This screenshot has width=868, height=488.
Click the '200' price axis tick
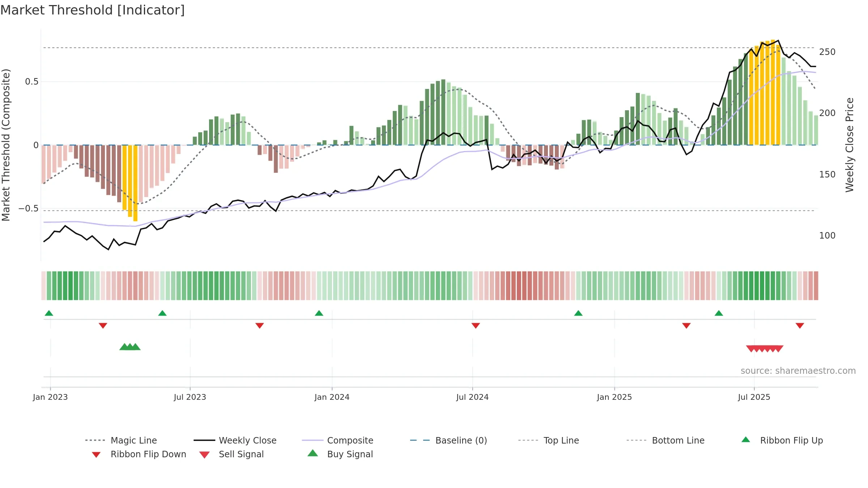tap(827, 113)
